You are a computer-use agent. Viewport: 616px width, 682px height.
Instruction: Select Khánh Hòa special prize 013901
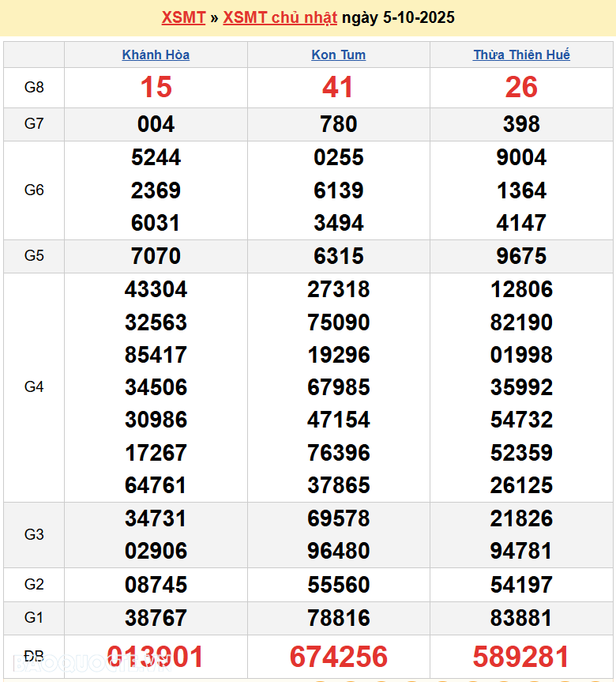point(156,657)
